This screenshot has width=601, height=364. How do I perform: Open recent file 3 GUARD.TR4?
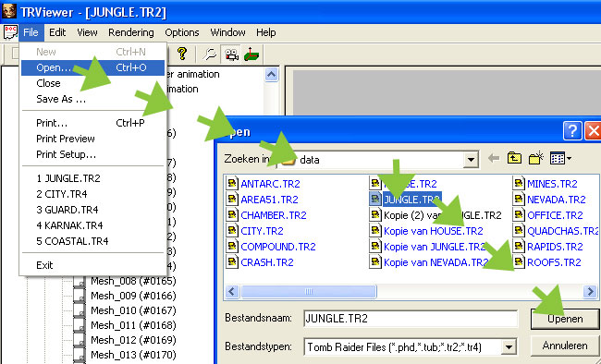tap(92, 210)
